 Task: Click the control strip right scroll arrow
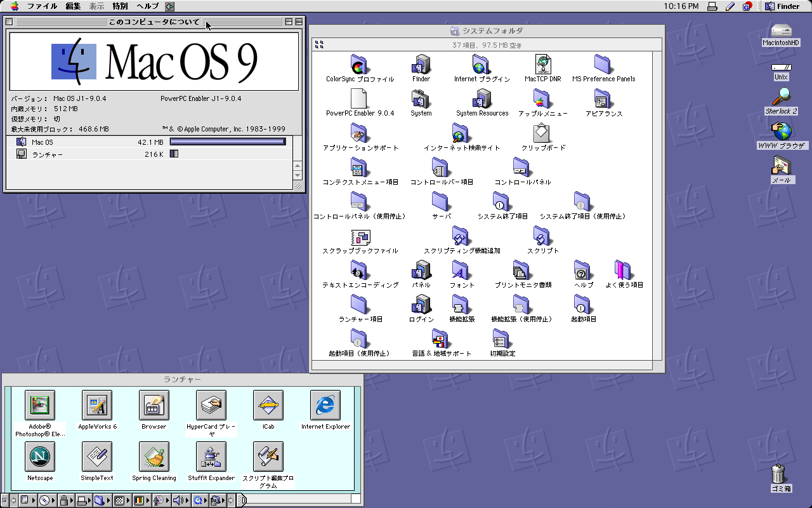[231, 500]
